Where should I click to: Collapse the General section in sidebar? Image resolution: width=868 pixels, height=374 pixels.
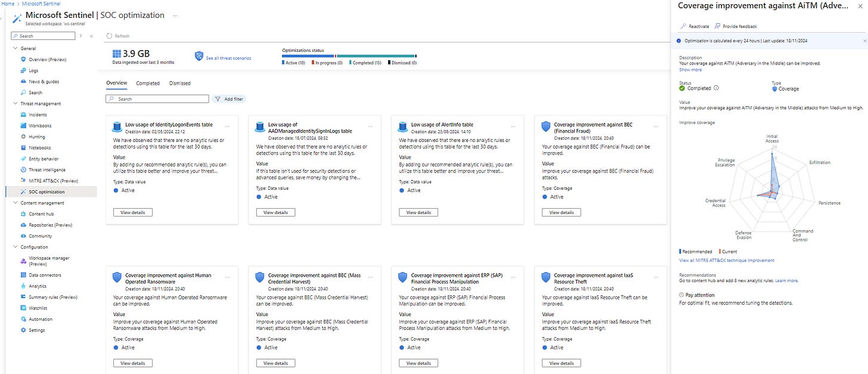15,48
